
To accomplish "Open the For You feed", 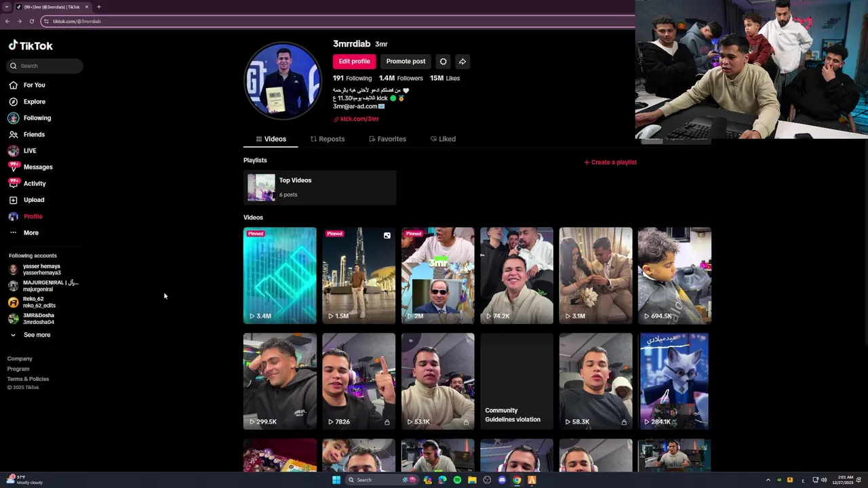I will [27, 85].
